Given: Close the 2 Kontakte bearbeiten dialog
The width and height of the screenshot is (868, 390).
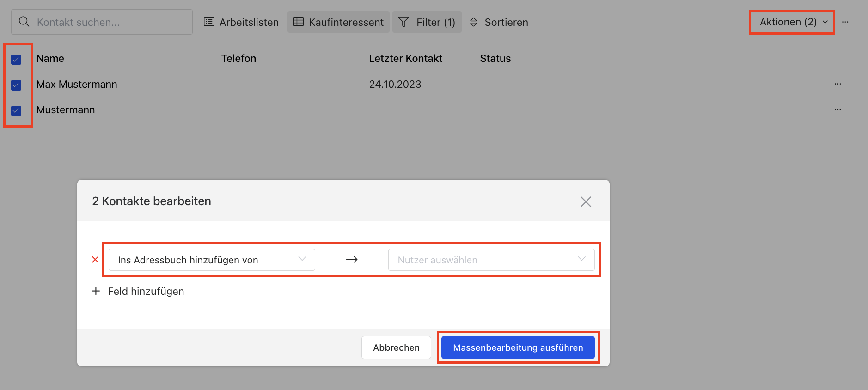Looking at the screenshot, I should (x=586, y=201).
